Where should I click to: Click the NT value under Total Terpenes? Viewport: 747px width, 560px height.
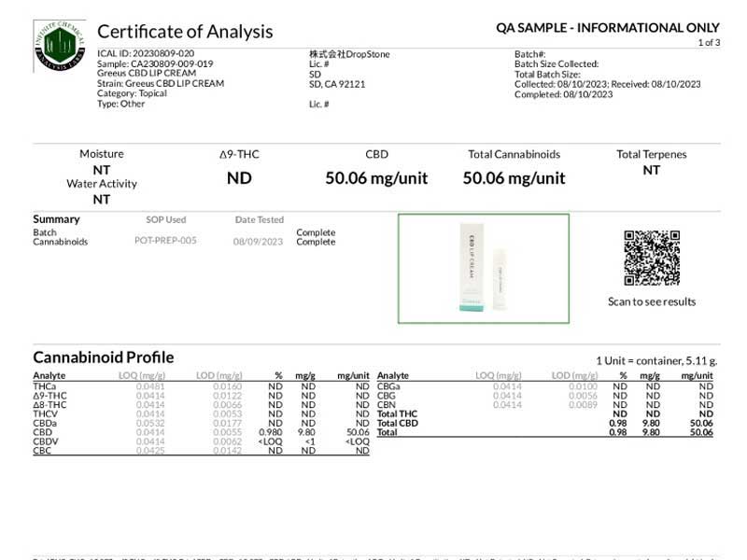click(651, 171)
